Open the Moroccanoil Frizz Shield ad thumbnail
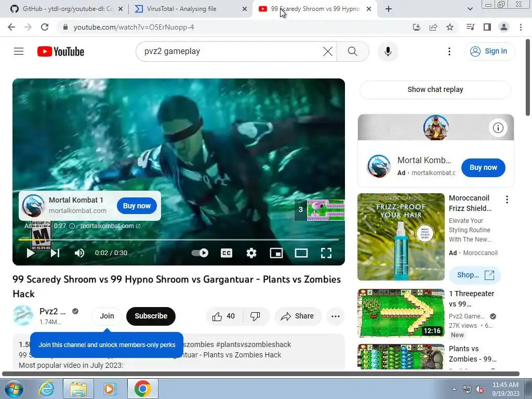The image size is (532, 399). 401,237
